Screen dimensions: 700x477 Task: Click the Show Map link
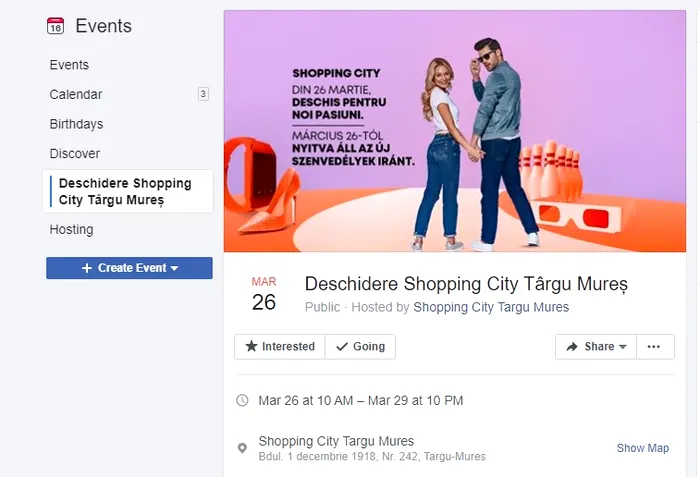[x=643, y=448]
